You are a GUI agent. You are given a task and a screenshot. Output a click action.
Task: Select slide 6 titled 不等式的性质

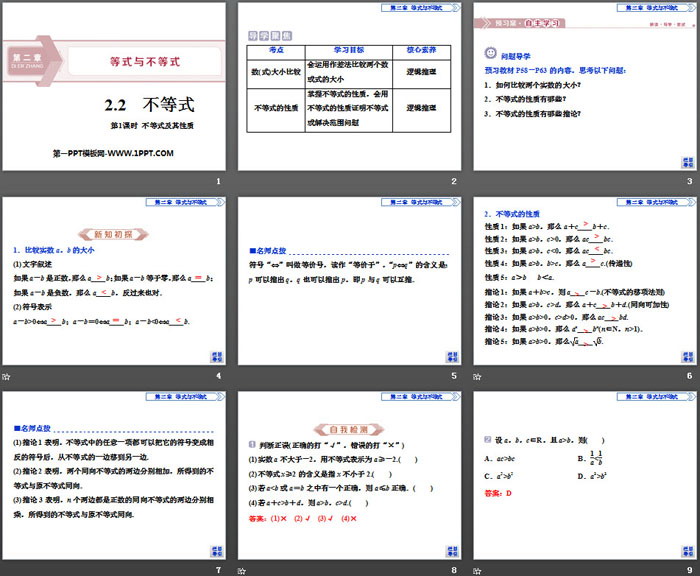point(583,283)
